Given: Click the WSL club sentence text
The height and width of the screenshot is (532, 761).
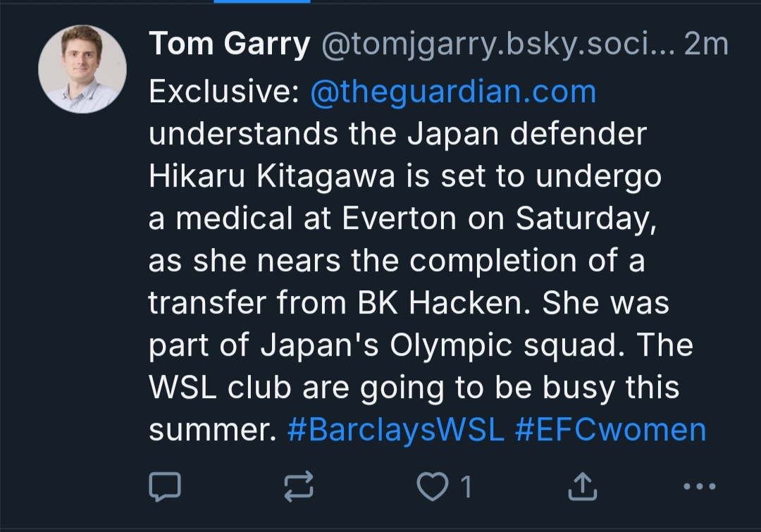Looking at the screenshot, I should (x=413, y=388).
